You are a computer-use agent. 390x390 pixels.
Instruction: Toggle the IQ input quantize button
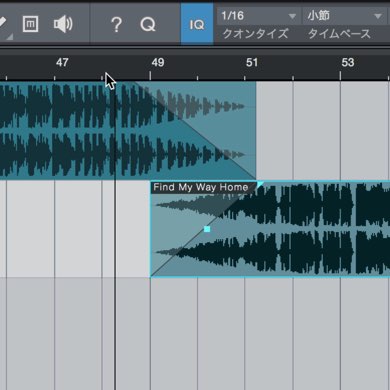(197, 24)
